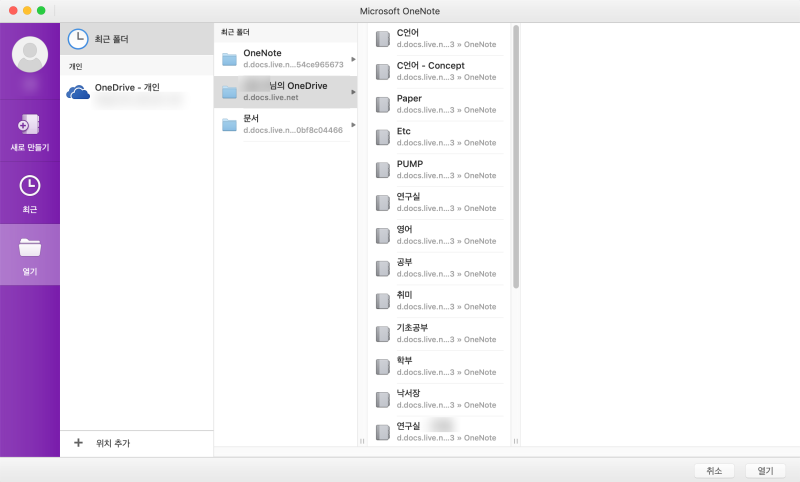Click the 문서 folder icon
Viewport: 800px width, 482px height.
tap(230, 124)
